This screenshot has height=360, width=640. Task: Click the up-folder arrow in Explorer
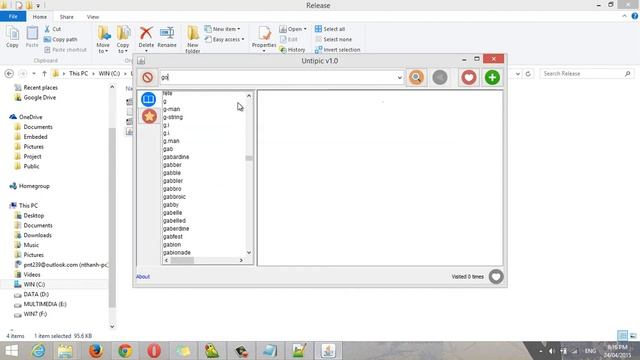pos(44,73)
